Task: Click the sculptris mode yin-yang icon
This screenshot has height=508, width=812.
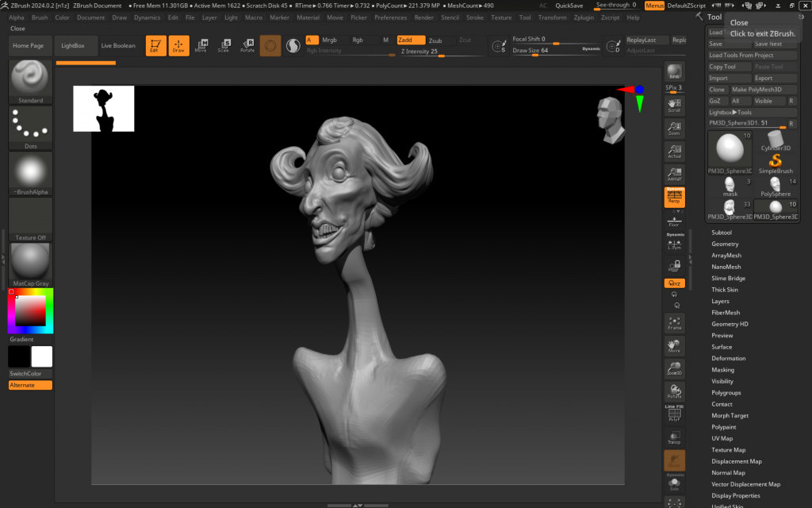Action: (293, 45)
